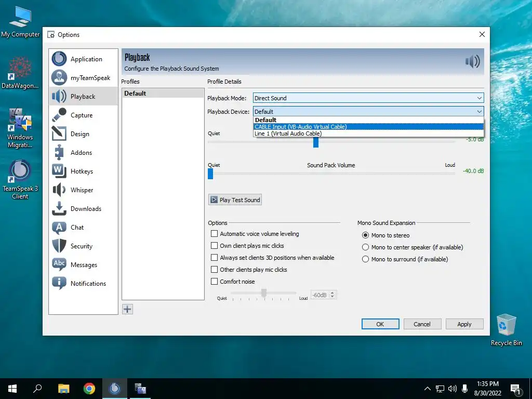
Task: Collapse the Playback Device dropdown
Action: 368,111
